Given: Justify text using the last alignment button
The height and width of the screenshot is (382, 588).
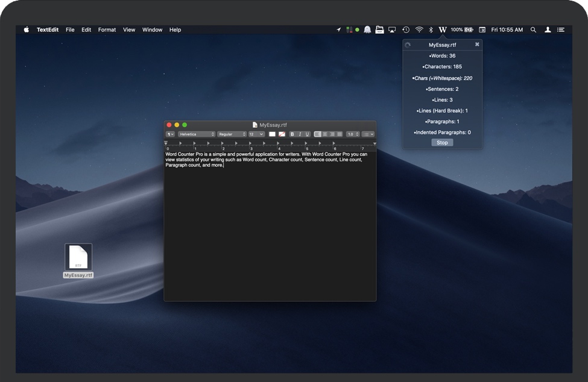Looking at the screenshot, I should [x=340, y=134].
